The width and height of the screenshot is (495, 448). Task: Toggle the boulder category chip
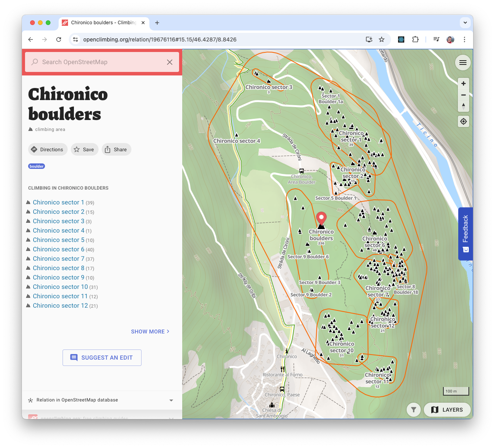[x=36, y=166]
